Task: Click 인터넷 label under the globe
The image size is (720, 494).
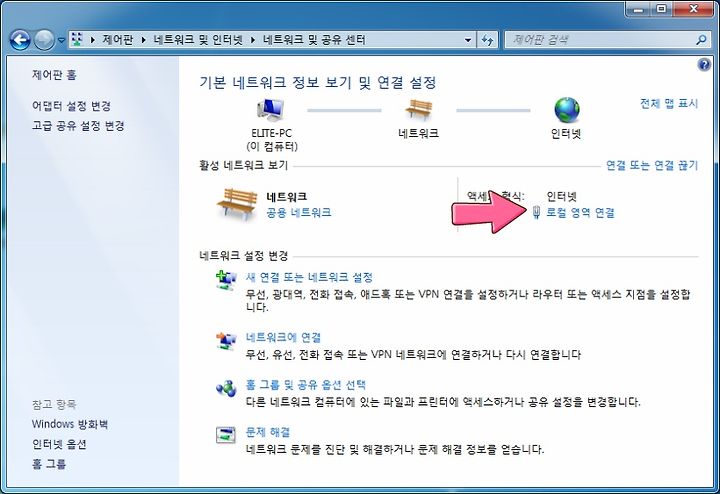Action: (x=566, y=134)
